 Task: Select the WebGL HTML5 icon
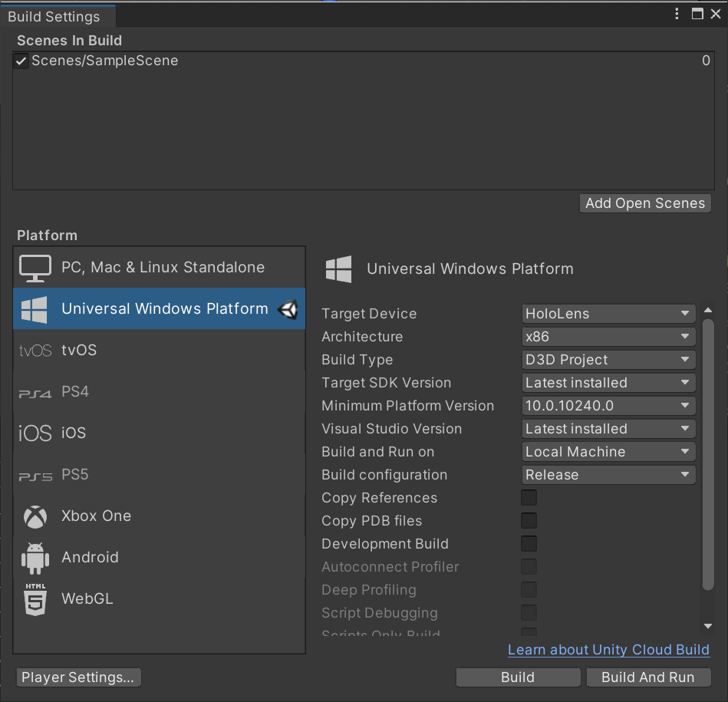pyautogui.click(x=35, y=599)
